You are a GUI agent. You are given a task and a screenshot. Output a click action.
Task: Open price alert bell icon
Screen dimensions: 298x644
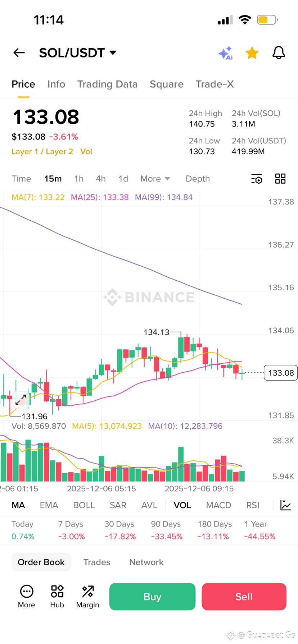(x=279, y=53)
